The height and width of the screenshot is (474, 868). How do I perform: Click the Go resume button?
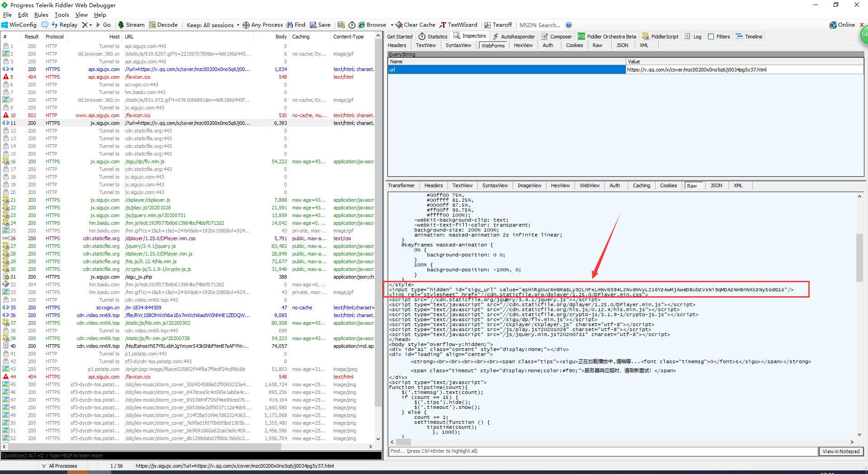pos(103,25)
